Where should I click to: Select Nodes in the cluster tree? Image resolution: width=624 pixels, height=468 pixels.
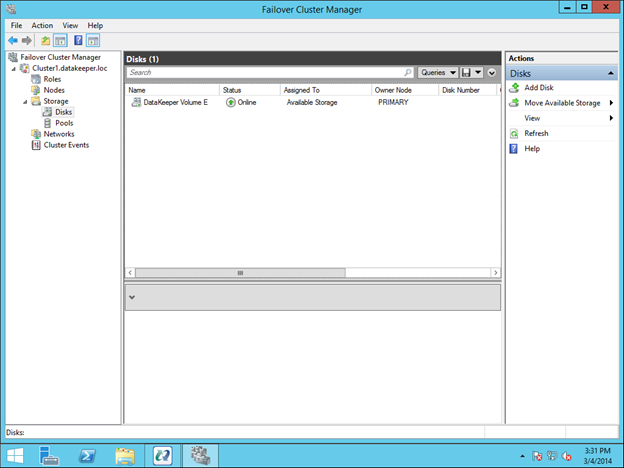[x=54, y=90]
